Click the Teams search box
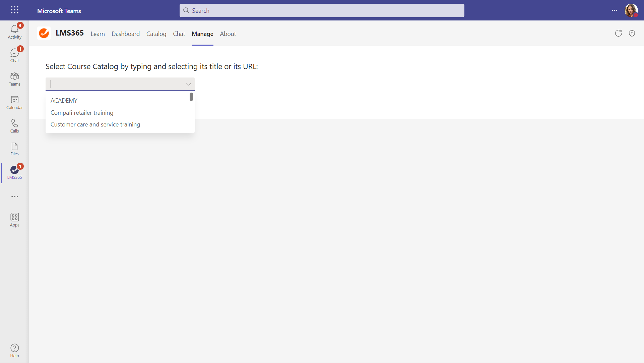The width and height of the screenshot is (644, 363). (x=322, y=10)
